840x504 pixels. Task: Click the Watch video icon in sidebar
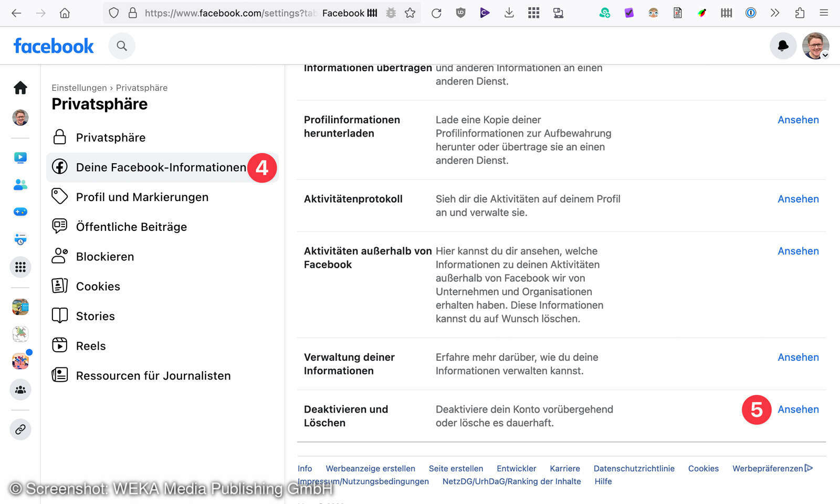tap(20, 157)
